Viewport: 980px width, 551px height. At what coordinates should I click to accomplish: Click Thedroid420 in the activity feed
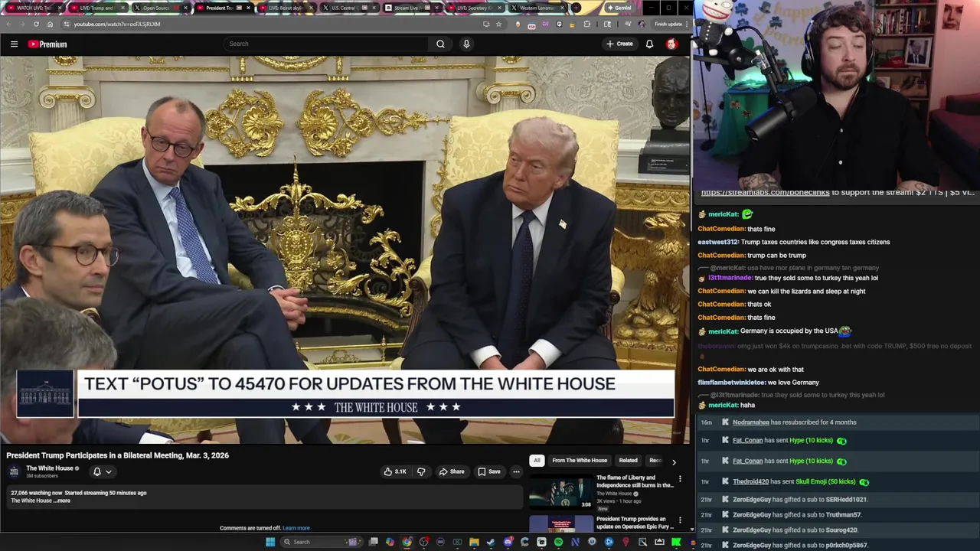(750, 482)
